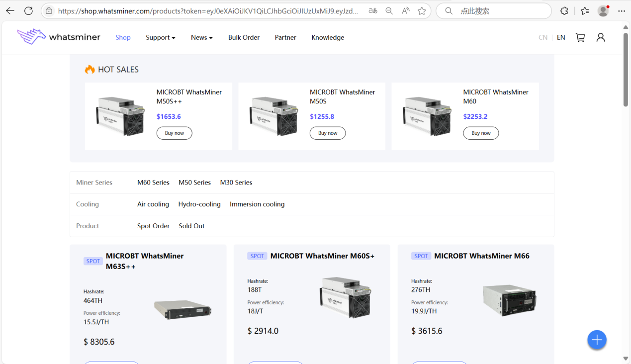Click the zoom magnifier icon in address bar

pos(389,10)
